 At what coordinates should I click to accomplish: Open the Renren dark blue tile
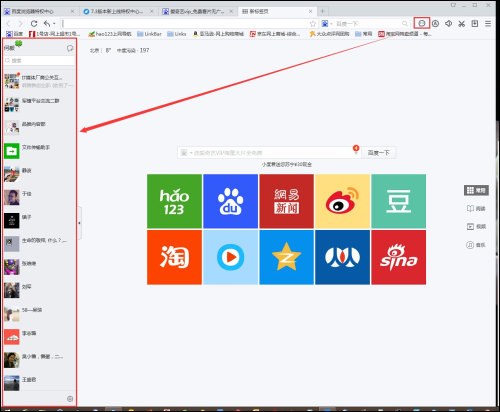click(x=342, y=257)
